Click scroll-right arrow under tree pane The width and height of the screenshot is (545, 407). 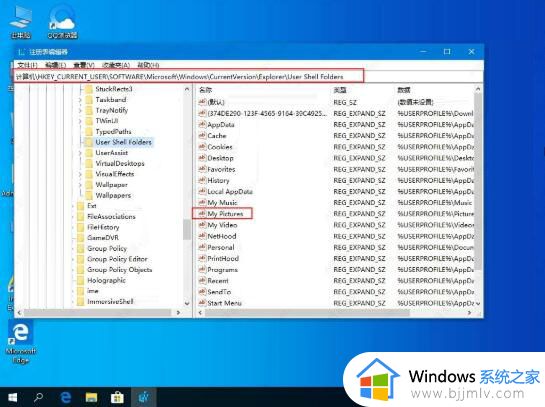tap(178, 313)
